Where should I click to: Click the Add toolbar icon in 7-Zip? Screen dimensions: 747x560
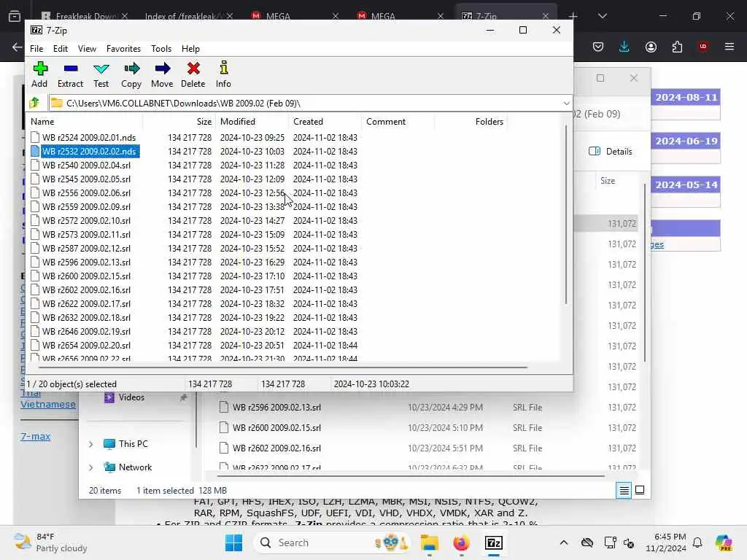tap(39, 75)
